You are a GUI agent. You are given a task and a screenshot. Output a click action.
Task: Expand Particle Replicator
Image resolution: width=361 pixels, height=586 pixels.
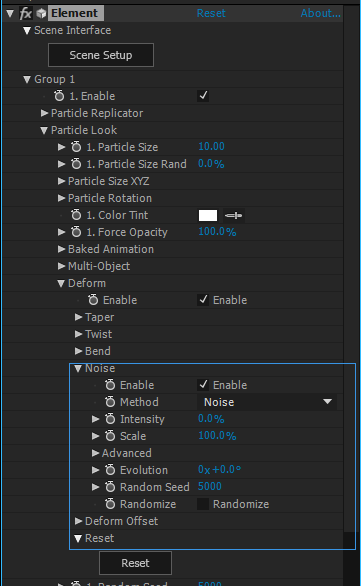point(44,113)
